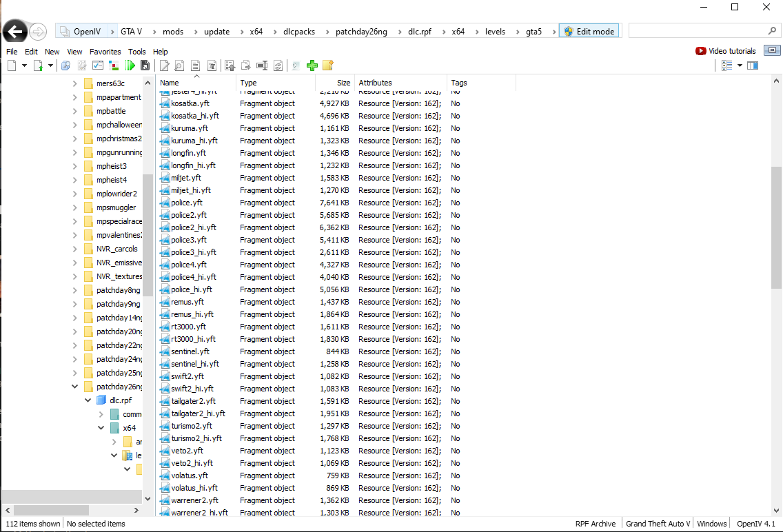The height and width of the screenshot is (532, 783).
Task: Click the OpenIV breadcrumb segment
Action: pyautogui.click(x=87, y=32)
